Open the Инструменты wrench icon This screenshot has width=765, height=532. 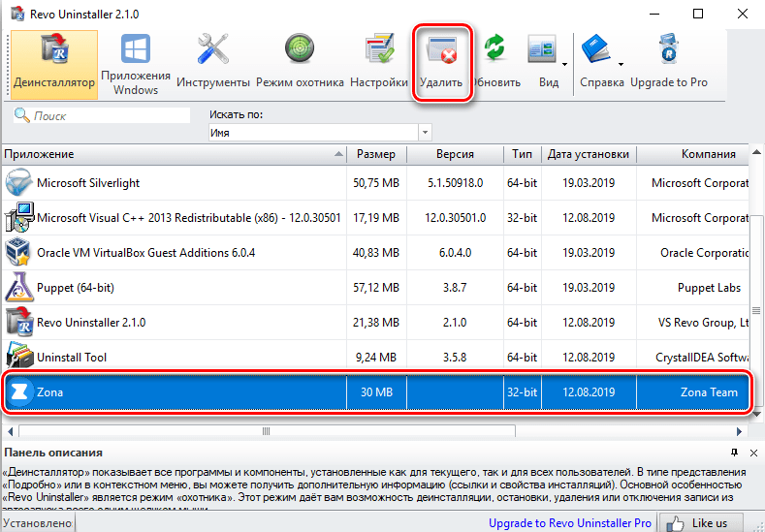212,49
